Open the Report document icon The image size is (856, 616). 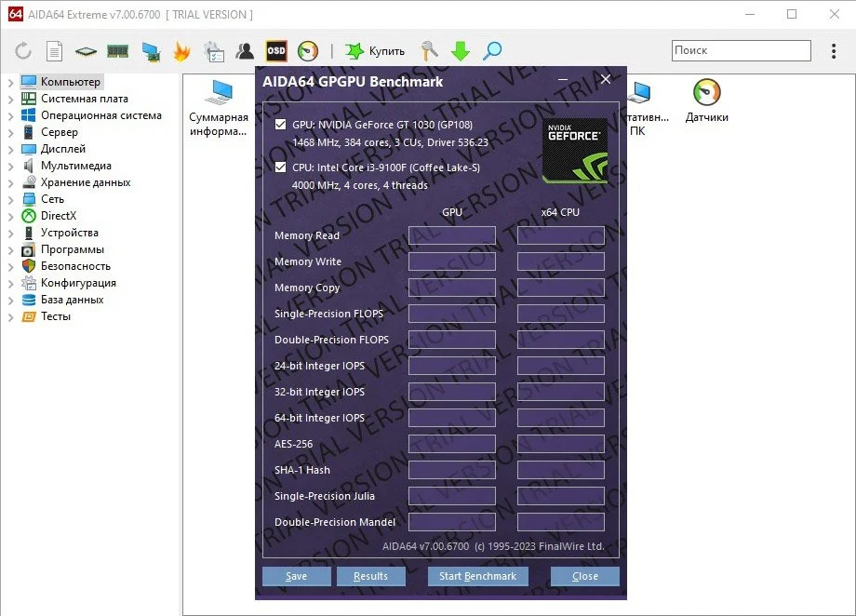(x=54, y=51)
